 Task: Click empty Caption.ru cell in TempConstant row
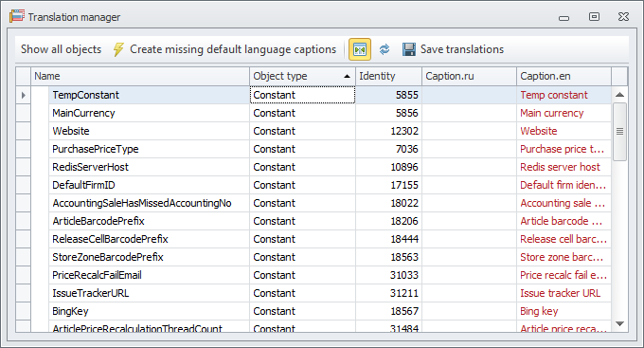pos(469,95)
